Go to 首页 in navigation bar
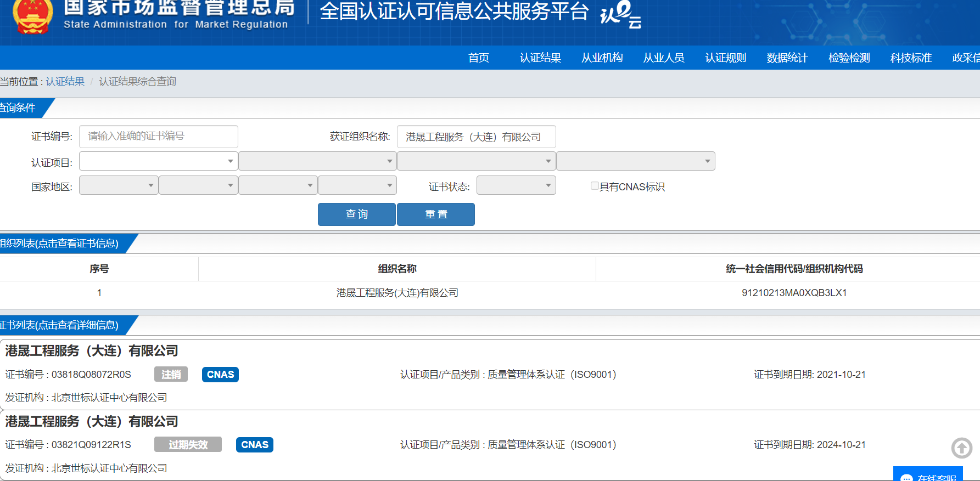This screenshot has height=481, width=980. click(479, 58)
